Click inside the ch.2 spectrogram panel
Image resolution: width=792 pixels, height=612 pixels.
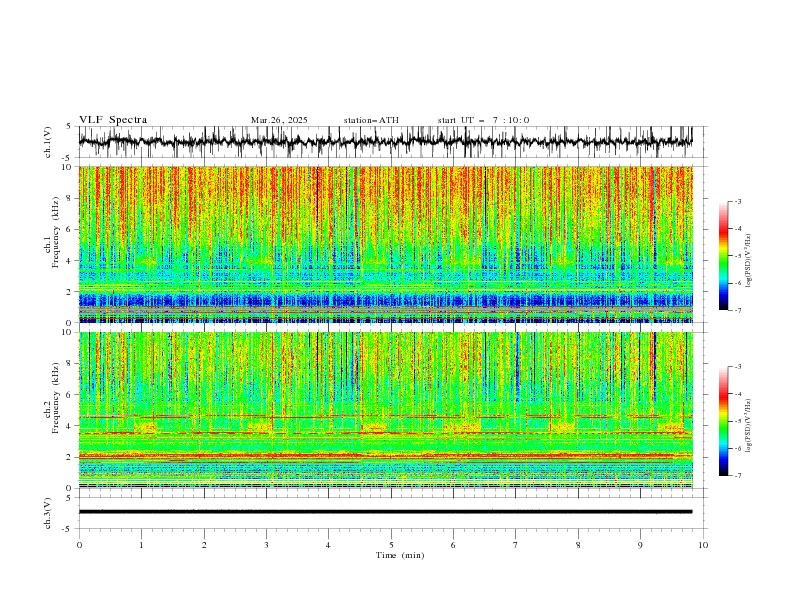click(x=385, y=410)
